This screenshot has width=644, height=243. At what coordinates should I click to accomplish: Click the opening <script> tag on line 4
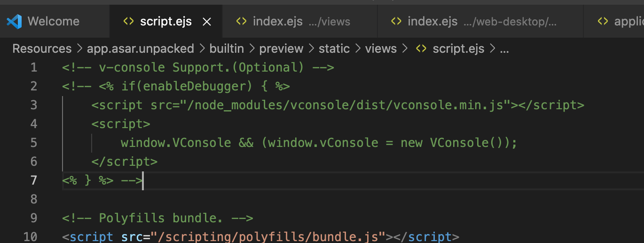(121, 124)
